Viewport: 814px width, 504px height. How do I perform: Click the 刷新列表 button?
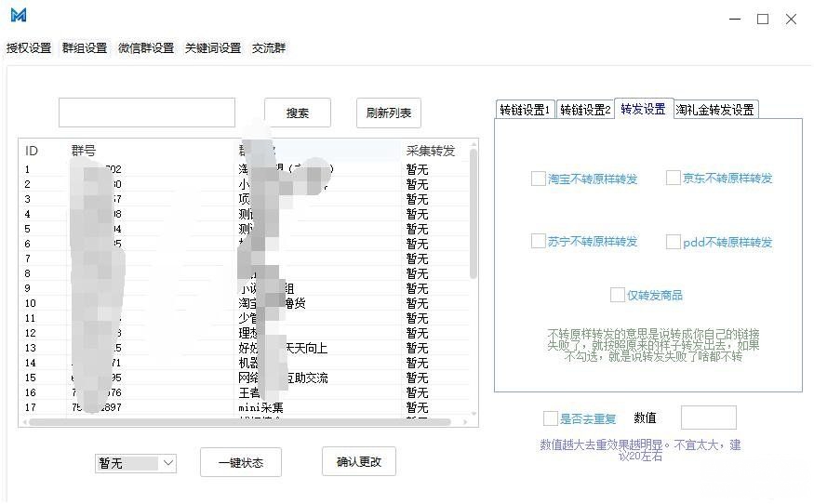coord(388,113)
